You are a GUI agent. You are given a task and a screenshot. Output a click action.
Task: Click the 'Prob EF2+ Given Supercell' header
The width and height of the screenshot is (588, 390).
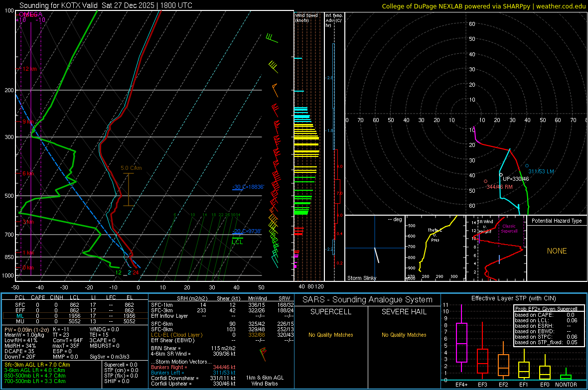click(x=546, y=309)
